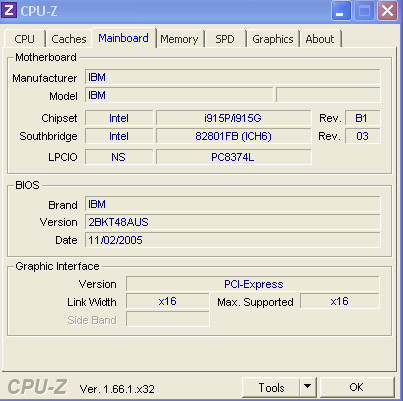Minimize the CPU-Z window
This screenshot has height=401, width=403.
tap(341, 11)
